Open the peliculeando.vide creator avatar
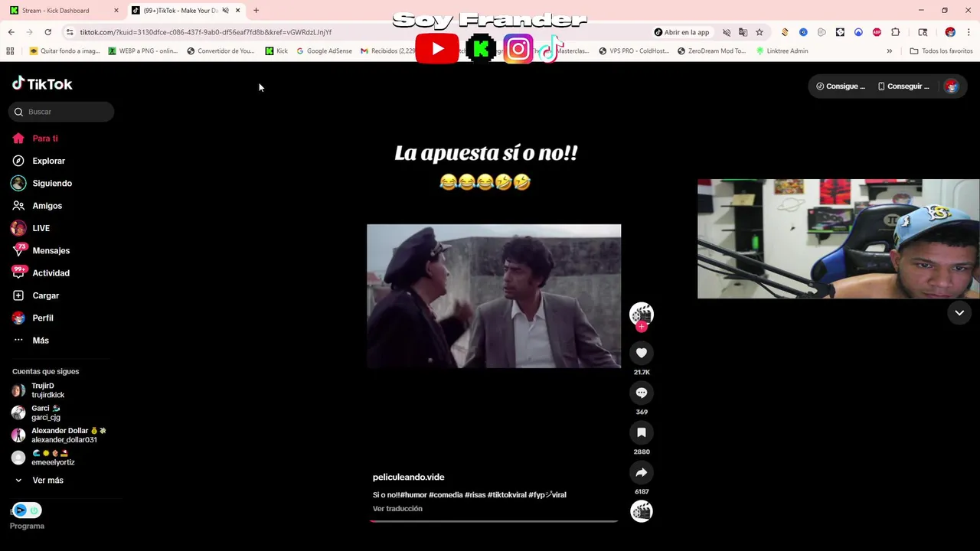This screenshot has width=980, height=551. (x=642, y=313)
